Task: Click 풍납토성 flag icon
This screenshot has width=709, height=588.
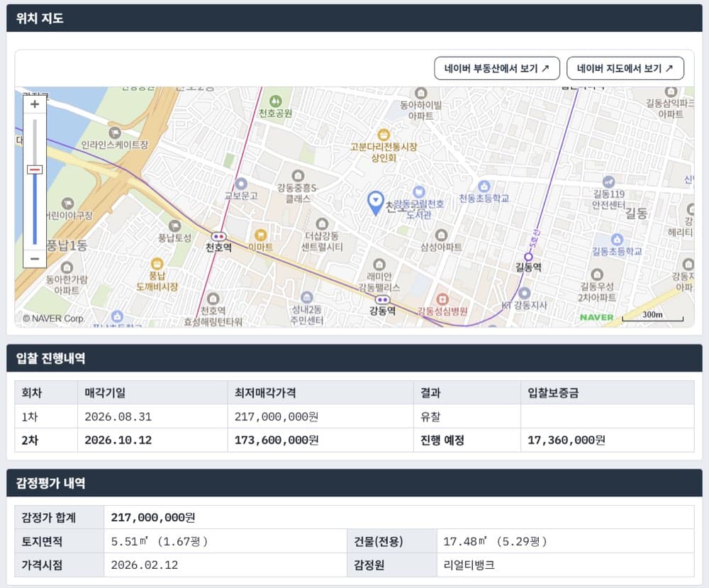Action: point(174,226)
